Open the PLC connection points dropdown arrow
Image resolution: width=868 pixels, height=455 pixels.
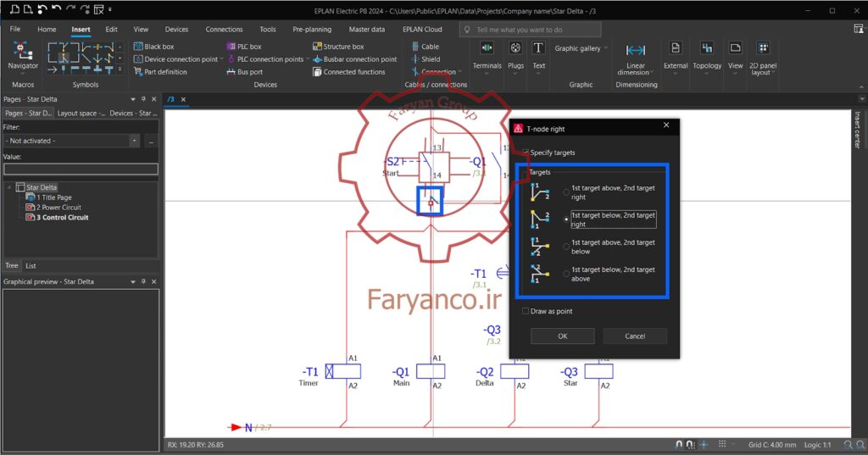click(x=308, y=59)
